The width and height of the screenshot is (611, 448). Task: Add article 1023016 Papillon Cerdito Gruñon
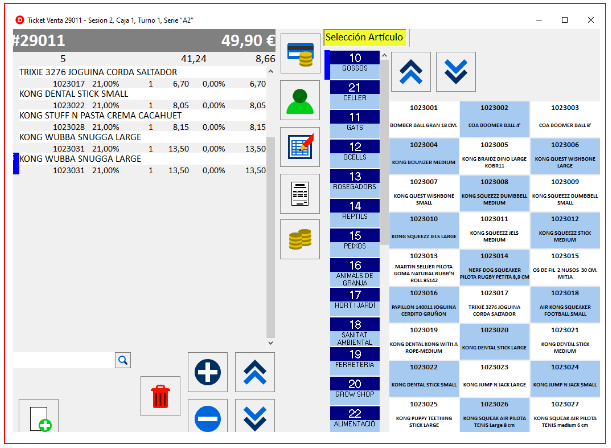pos(424,304)
